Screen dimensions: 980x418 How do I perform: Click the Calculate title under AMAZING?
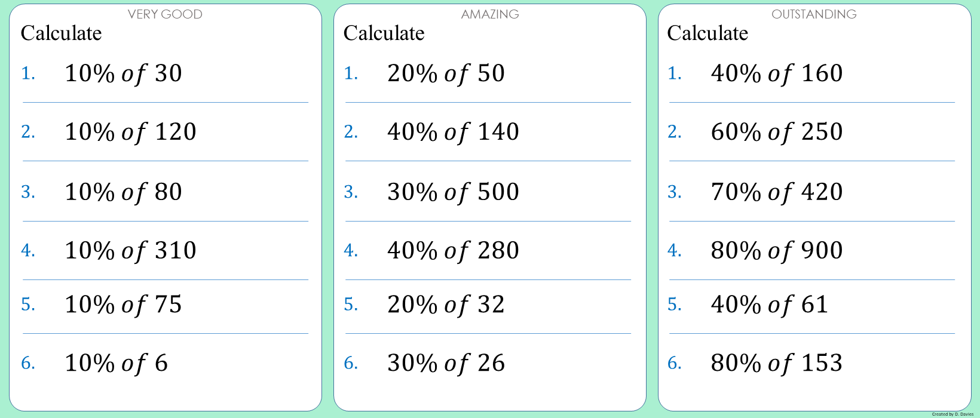[384, 33]
